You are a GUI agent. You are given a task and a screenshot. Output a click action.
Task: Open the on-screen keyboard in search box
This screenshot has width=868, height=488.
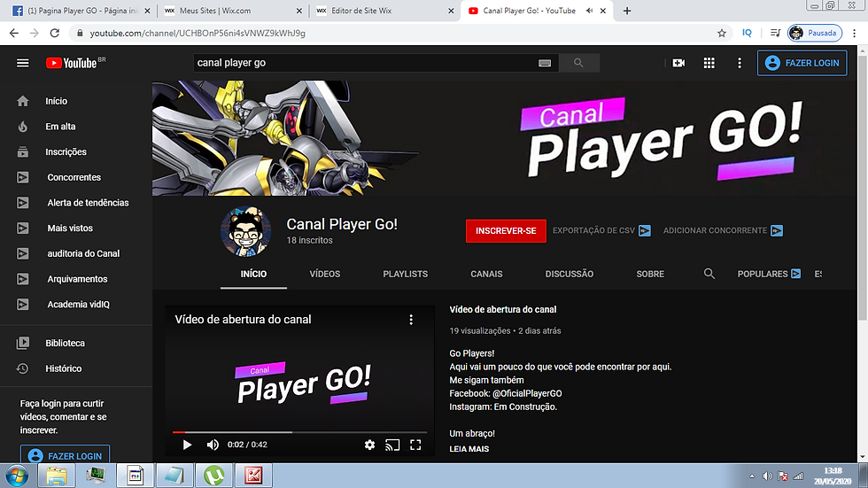[545, 63]
